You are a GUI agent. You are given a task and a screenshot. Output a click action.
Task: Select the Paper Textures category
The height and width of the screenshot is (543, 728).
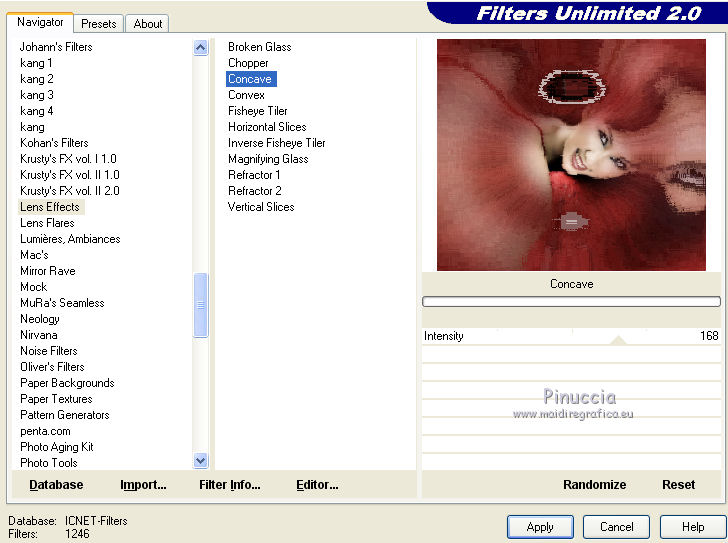coord(56,399)
